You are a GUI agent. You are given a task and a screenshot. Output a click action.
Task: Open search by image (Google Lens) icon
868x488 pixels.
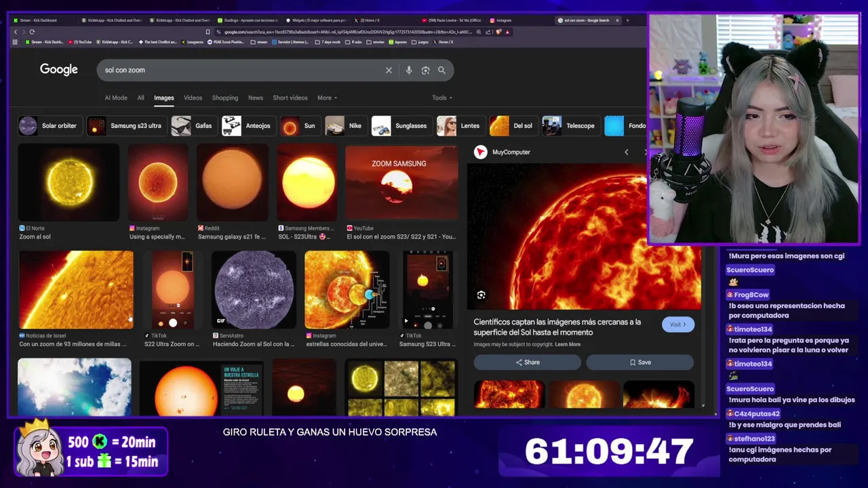[425, 70]
